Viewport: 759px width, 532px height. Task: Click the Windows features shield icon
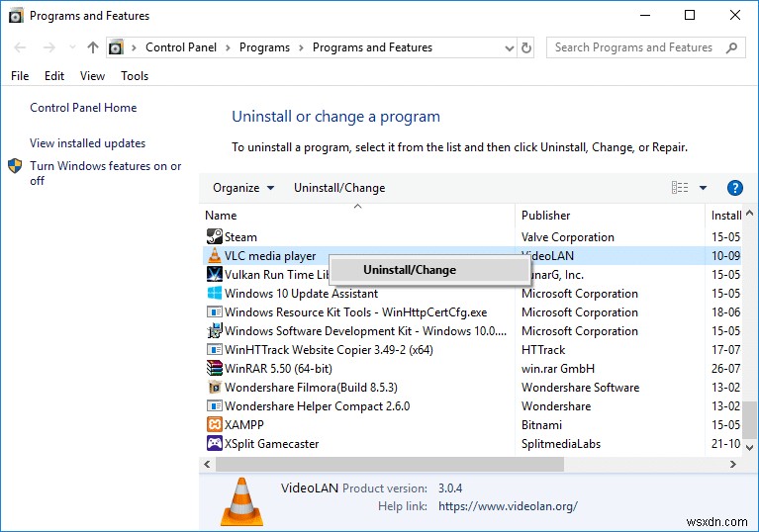15,166
